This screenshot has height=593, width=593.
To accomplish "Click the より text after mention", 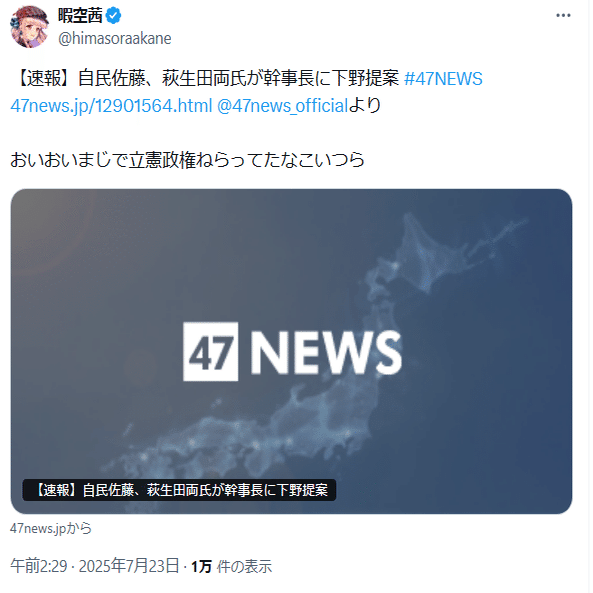I will [365, 106].
